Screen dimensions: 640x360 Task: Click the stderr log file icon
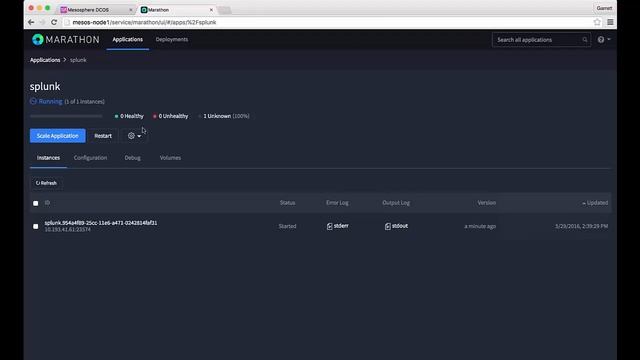click(329, 226)
